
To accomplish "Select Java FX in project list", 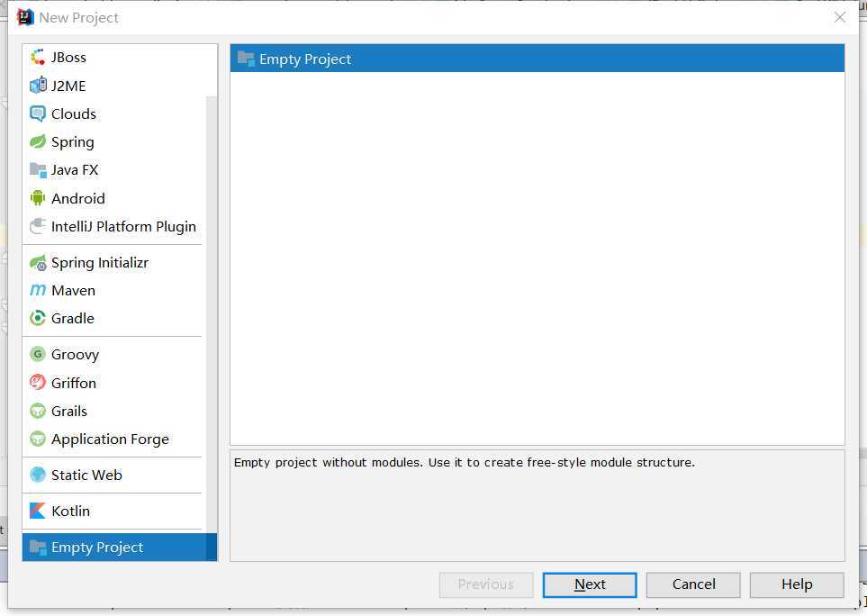I will 74,169.
